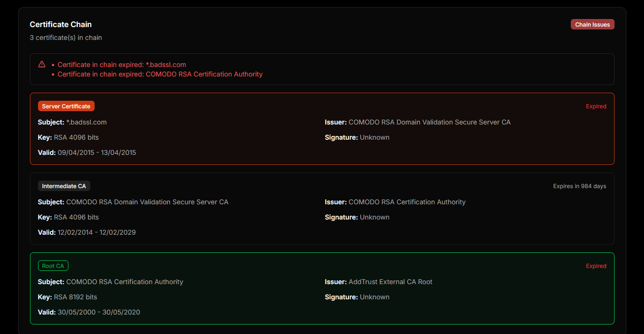Click the Root CA subject value
Image resolution: width=644 pixels, height=334 pixels.
point(125,282)
